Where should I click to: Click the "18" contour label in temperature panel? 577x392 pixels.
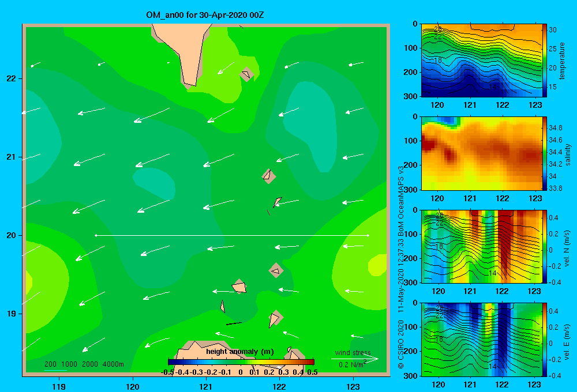click(438, 61)
